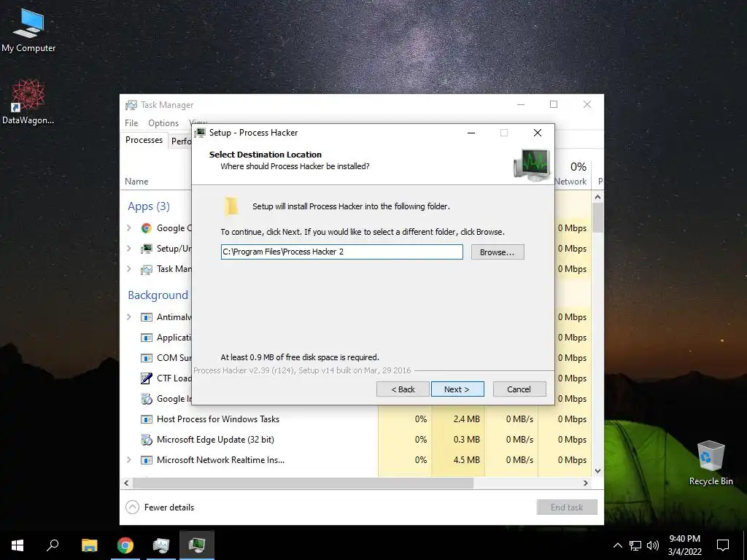This screenshot has height=560, width=747.
Task: Click the Apps (3) group header
Action: [x=149, y=206]
